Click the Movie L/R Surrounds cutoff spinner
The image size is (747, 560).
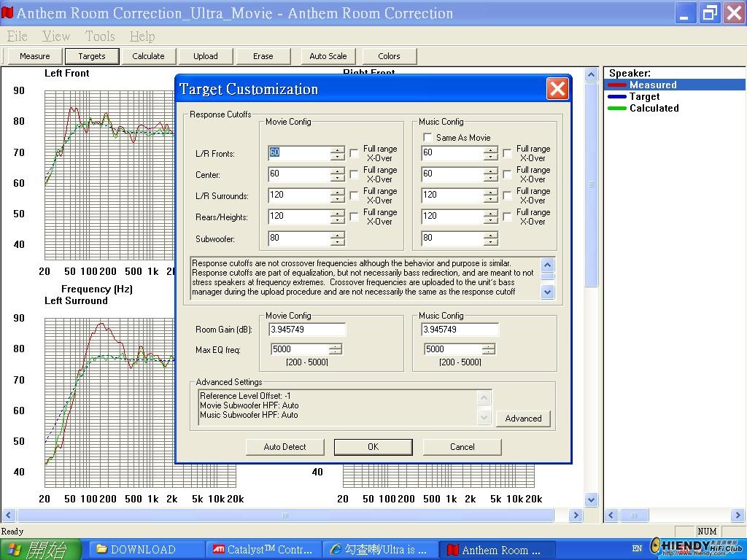coord(337,195)
